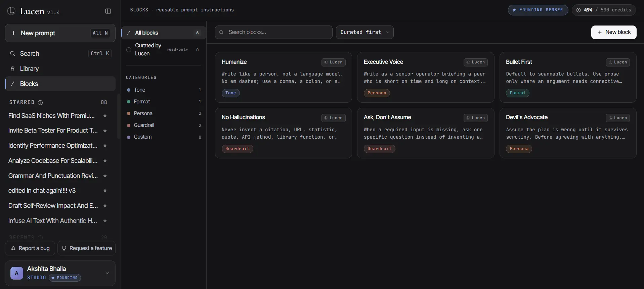Click the 494 / 500 credits indicator
This screenshot has width=644, height=289.
pyautogui.click(x=604, y=10)
